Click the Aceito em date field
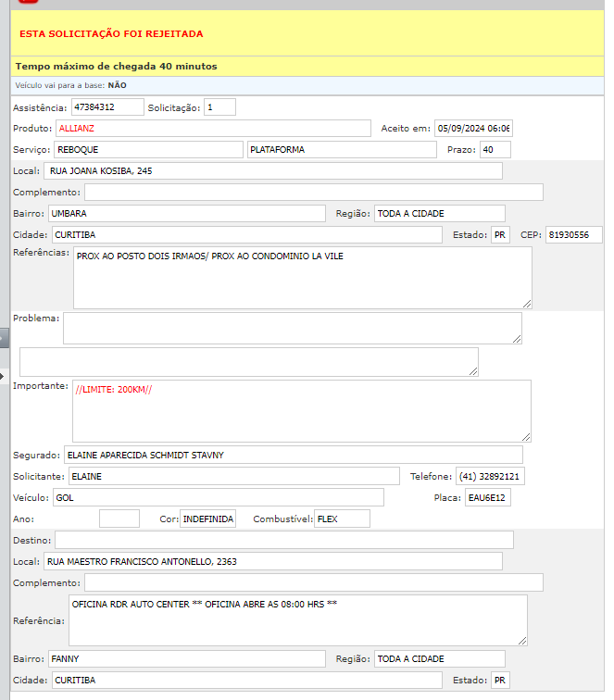 coord(473,128)
